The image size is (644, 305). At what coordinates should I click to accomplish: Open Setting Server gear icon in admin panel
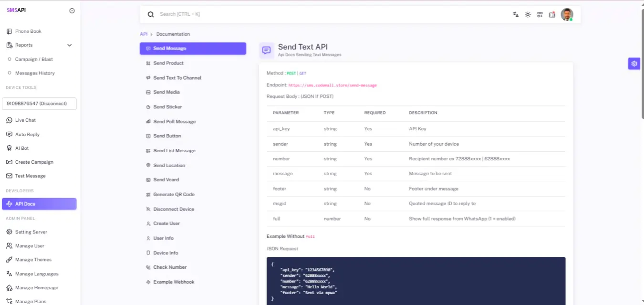click(9, 232)
